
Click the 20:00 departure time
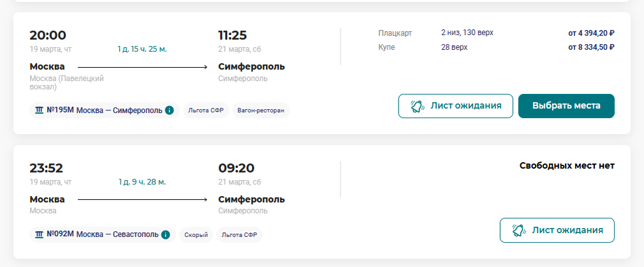pos(48,35)
